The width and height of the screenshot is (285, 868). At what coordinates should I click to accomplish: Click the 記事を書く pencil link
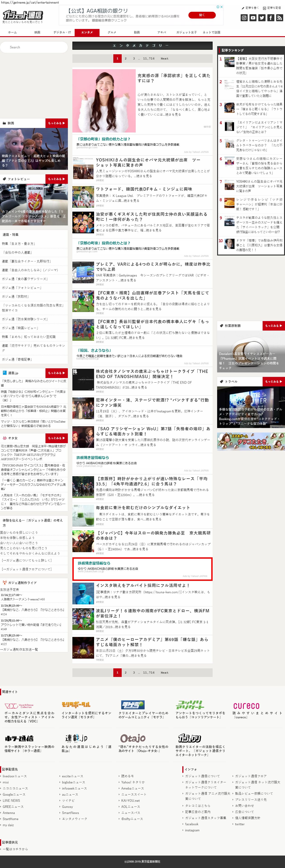[x=250, y=8]
